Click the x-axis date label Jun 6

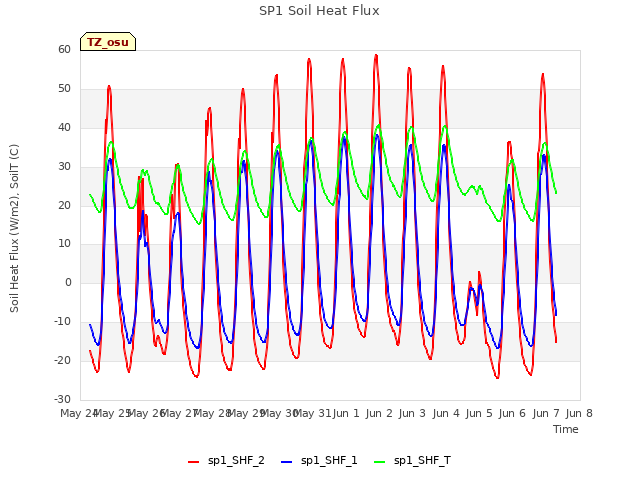[512, 413]
